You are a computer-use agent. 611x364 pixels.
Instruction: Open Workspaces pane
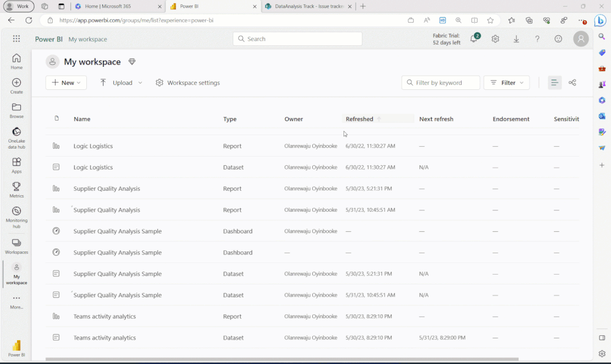[x=17, y=246]
